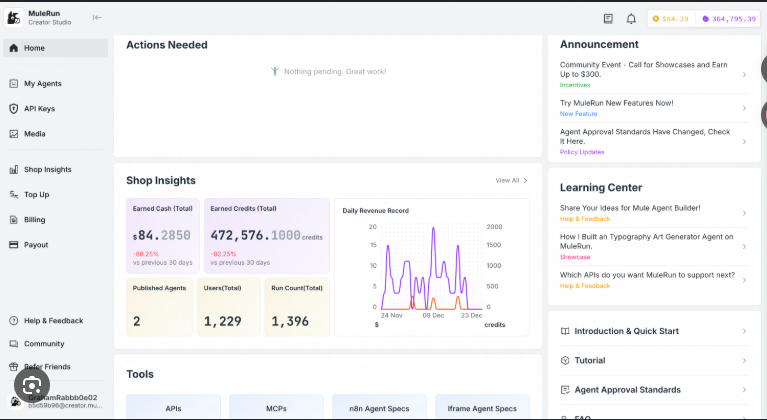Click the My Agents icon

tap(14, 84)
